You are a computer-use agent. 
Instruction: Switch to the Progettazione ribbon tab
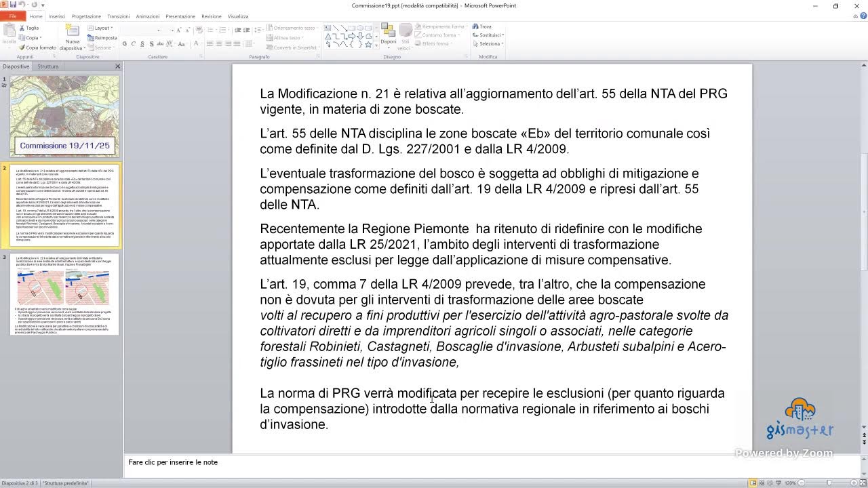[86, 16]
